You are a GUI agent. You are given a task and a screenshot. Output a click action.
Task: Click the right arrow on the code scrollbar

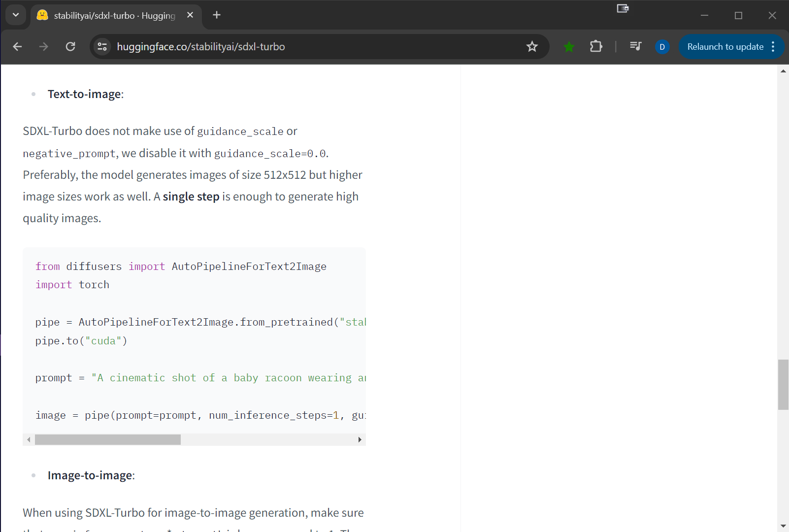coord(360,439)
